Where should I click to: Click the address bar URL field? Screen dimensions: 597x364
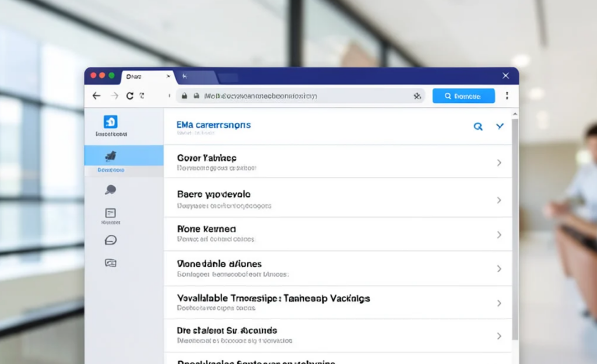coord(301,96)
